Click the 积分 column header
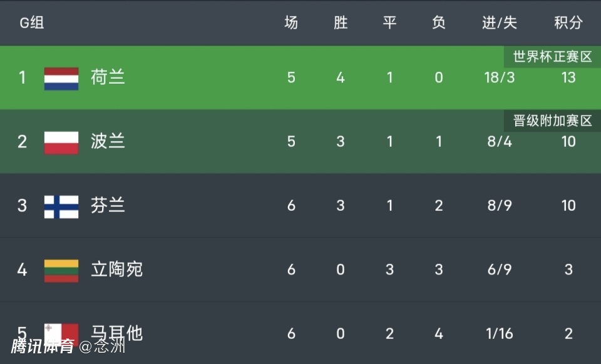Image resolution: width=601 pixels, height=364 pixels. pyautogui.click(x=568, y=23)
